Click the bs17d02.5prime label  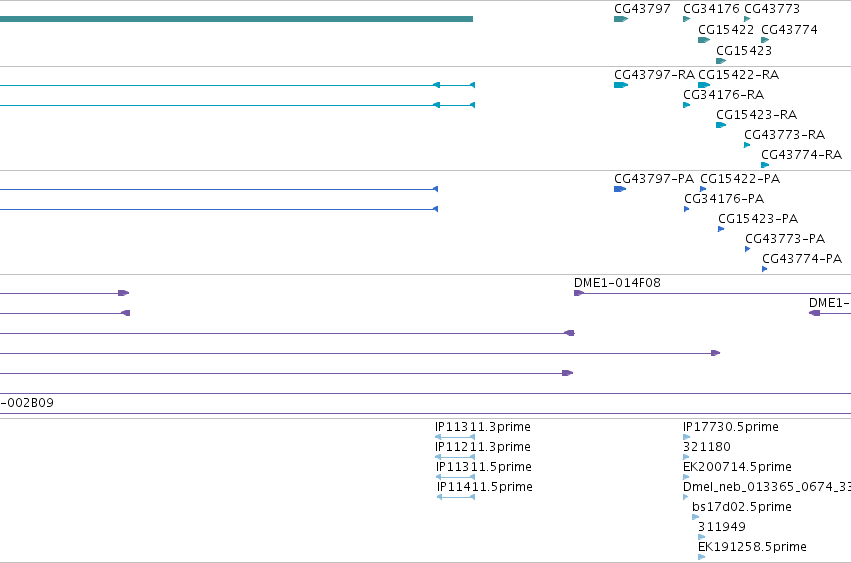[742, 507]
